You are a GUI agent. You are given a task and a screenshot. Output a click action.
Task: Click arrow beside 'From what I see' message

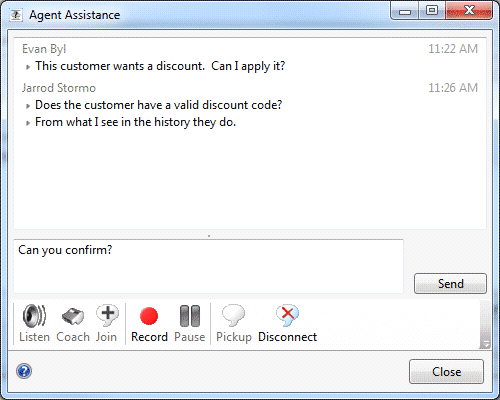tap(28, 123)
